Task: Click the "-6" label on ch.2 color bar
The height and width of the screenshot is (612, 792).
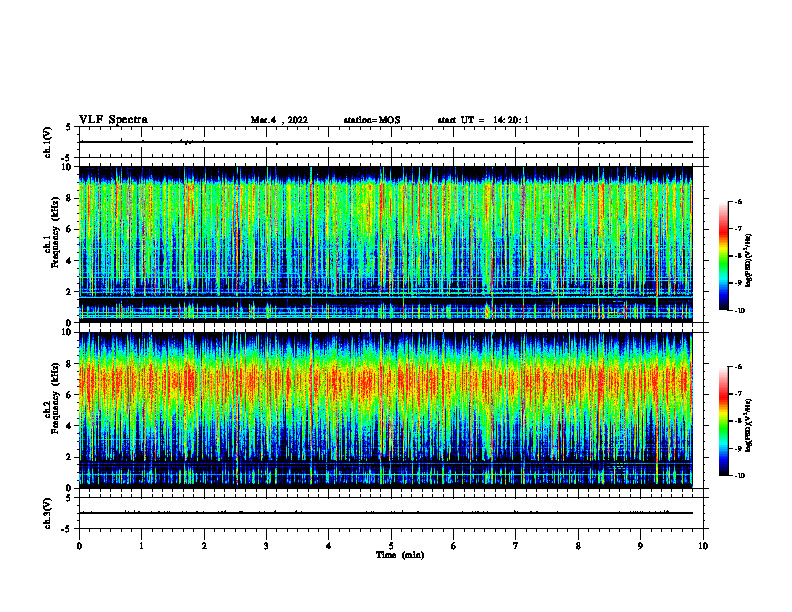Action: point(738,367)
